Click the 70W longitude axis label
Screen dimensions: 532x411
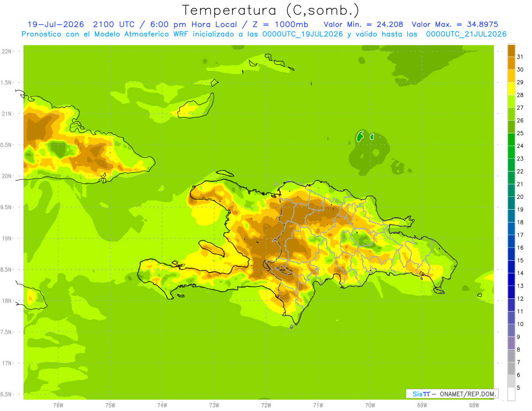(x=370, y=405)
